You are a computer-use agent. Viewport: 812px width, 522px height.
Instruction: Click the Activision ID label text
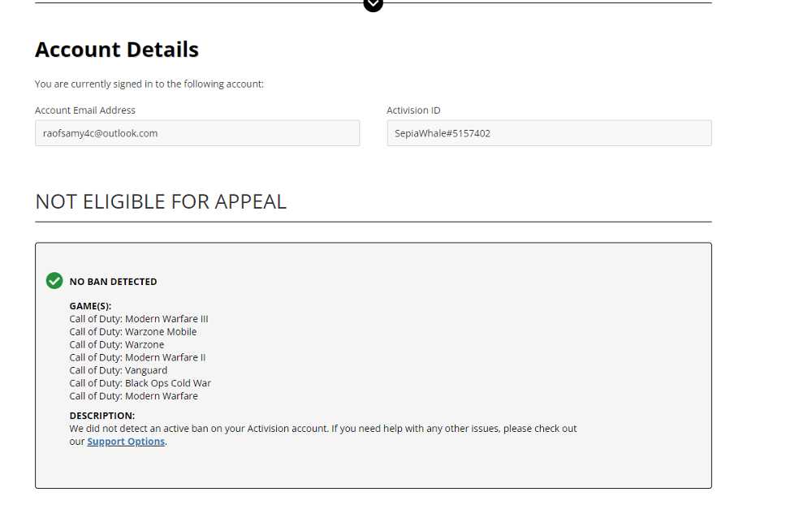coord(413,110)
